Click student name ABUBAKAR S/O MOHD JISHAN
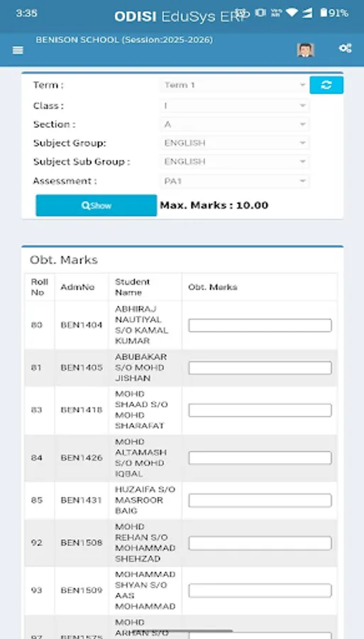364x639 pixels. coord(141,368)
